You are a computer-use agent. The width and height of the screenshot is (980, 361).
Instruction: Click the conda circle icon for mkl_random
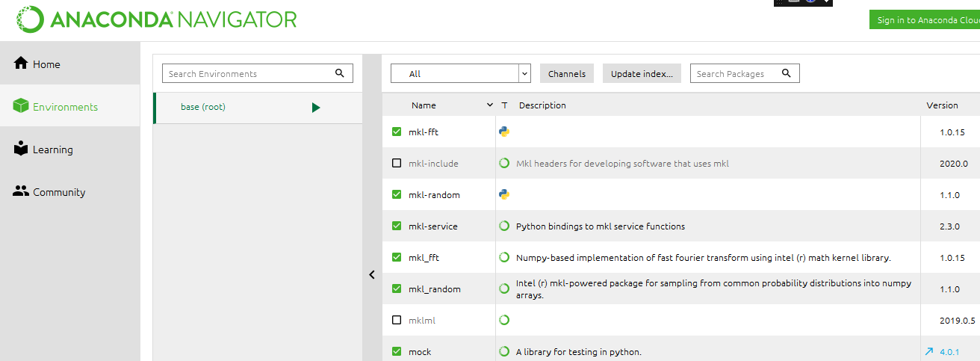504,289
